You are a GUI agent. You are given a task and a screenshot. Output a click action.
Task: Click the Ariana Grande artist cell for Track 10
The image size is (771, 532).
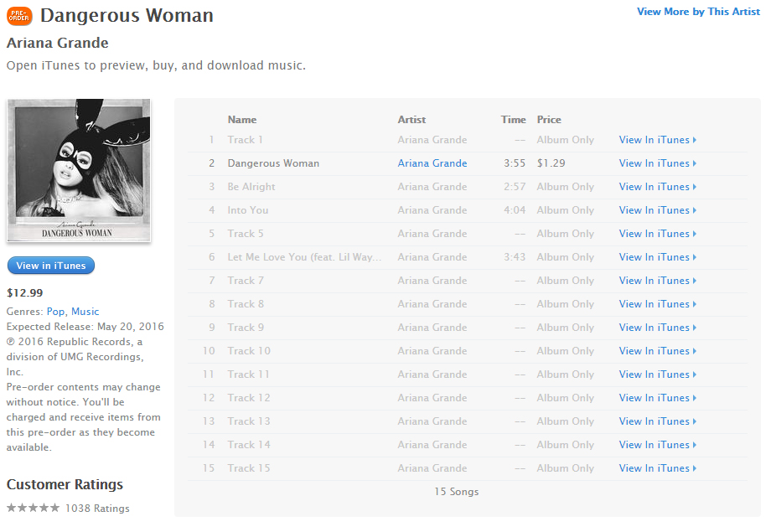click(x=432, y=350)
